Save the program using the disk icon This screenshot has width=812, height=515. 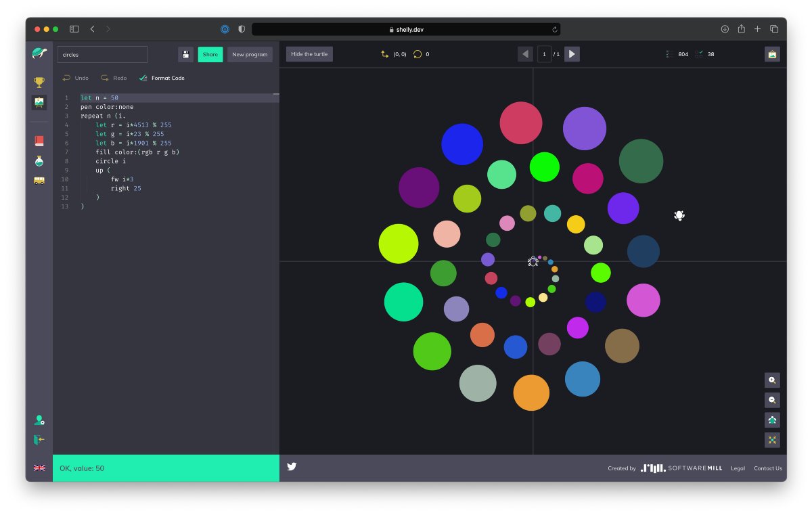[185, 54]
